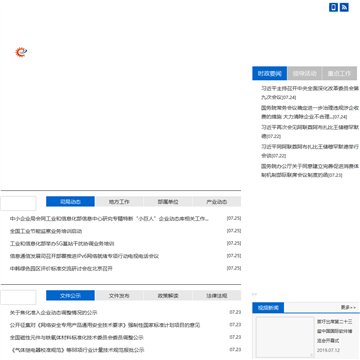
Task: Open the 政策解读 tab
Action: coord(168,295)
